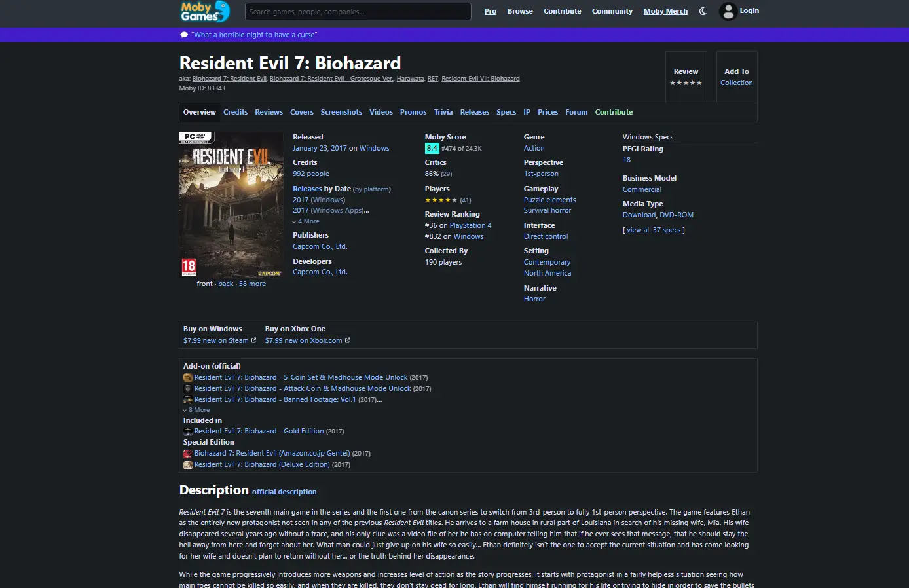Open the Releases tab
Screen dimensions: 909x588
[475, 112]
